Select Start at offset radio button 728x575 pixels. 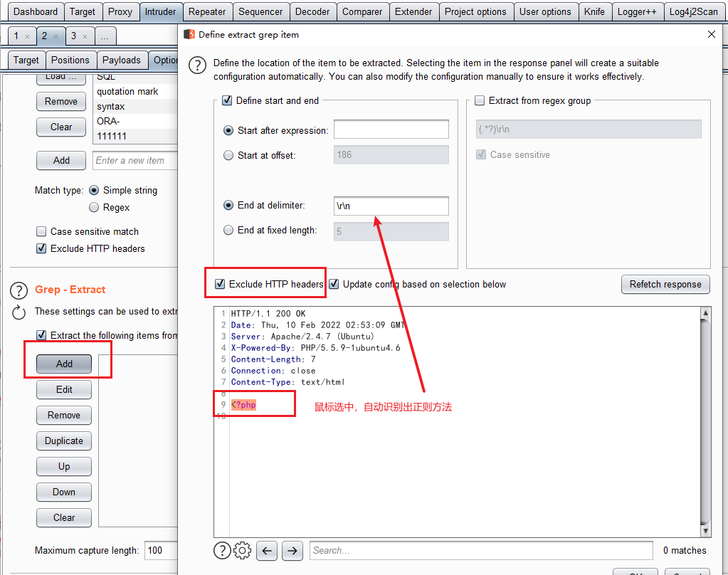(228, 155)
